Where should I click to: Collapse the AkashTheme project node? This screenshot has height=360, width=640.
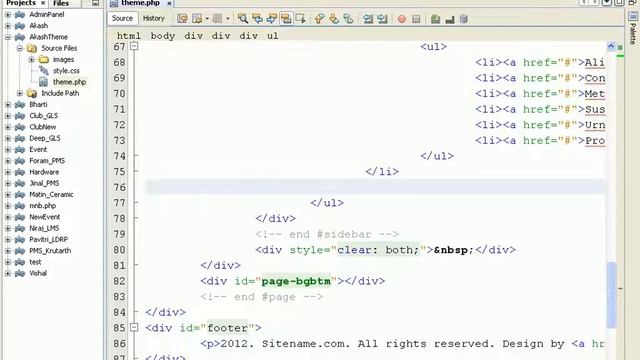8,37
